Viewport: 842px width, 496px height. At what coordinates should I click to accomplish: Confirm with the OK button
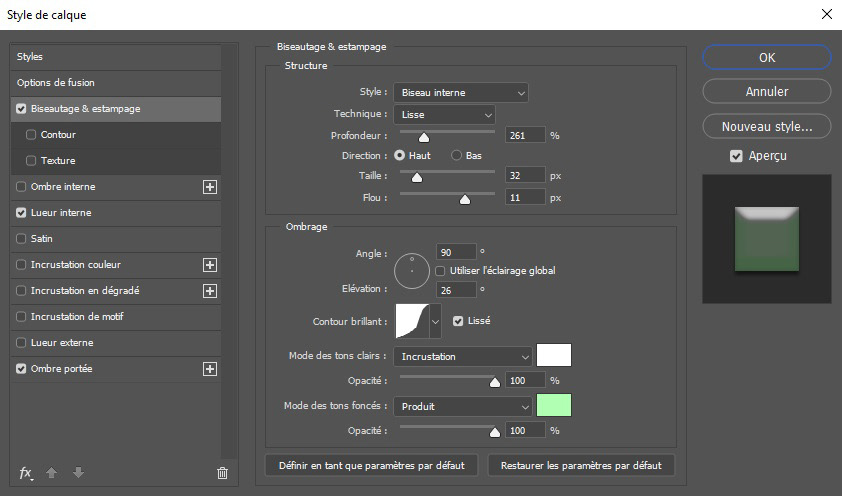(767, 57)
